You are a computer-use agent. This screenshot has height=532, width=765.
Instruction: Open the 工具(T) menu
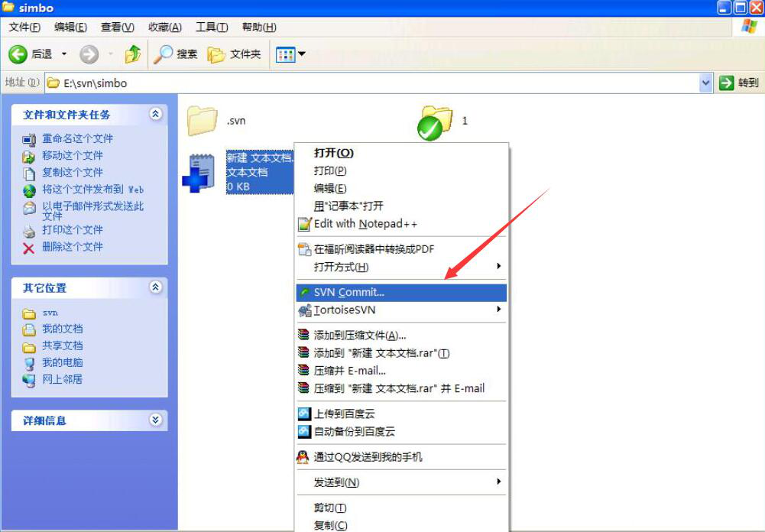(212, 28)
